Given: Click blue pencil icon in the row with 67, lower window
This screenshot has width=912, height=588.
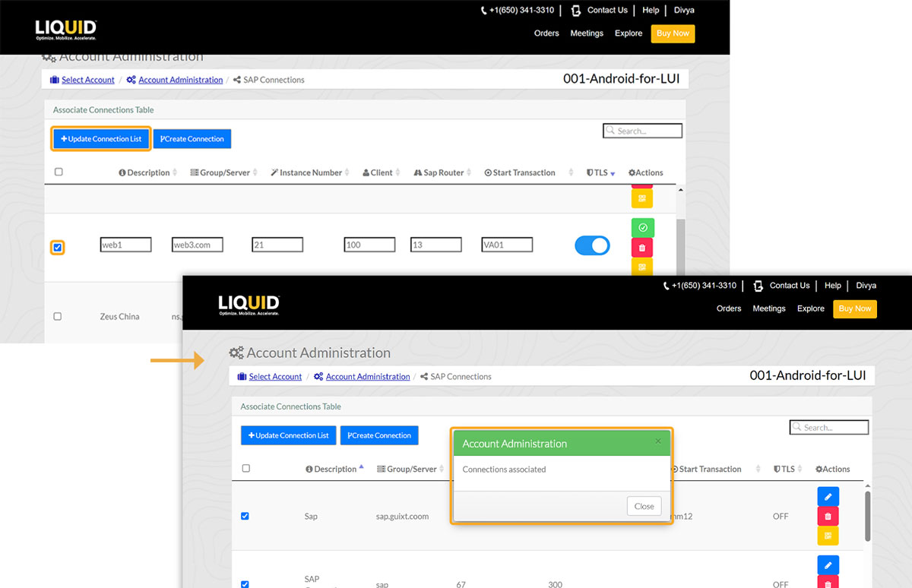Looking at the screenshot, I should [828, 565].
